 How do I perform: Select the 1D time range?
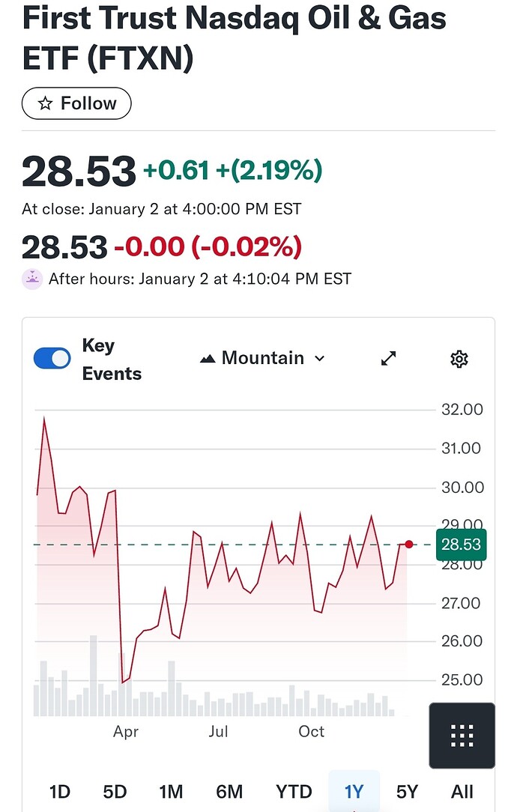point(59,791)
